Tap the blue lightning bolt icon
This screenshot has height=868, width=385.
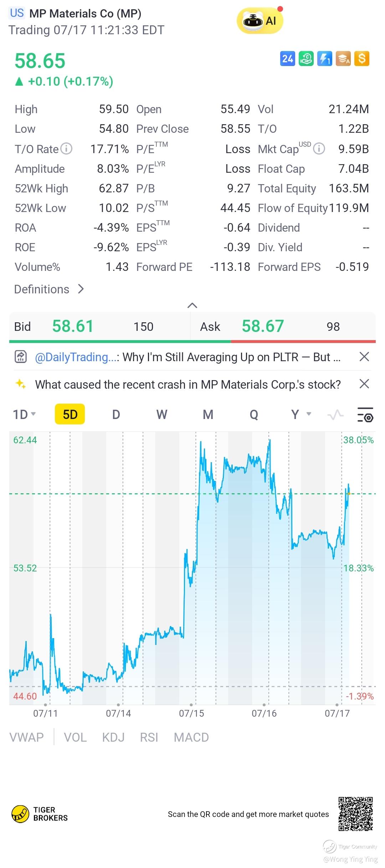(x=324, y=59)
